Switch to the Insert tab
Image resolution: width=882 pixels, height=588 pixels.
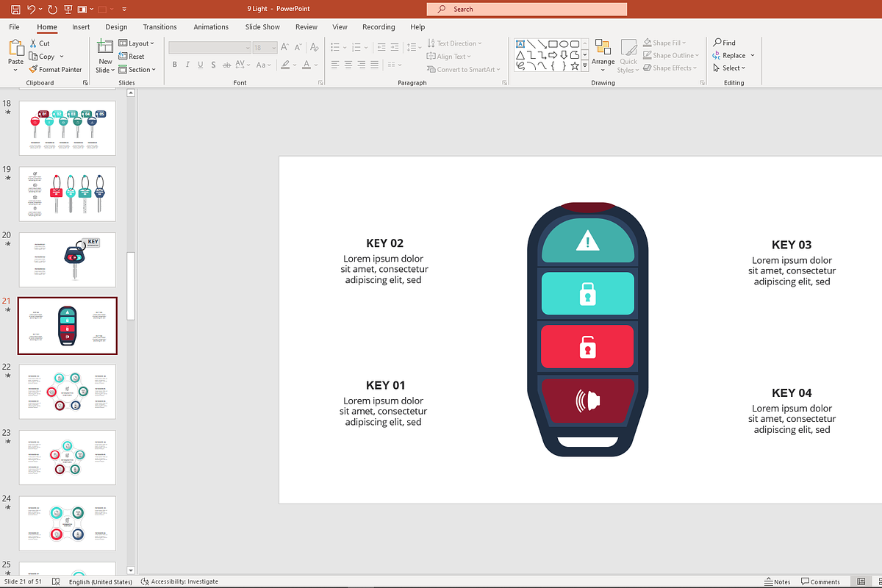[x=81, y=27]
